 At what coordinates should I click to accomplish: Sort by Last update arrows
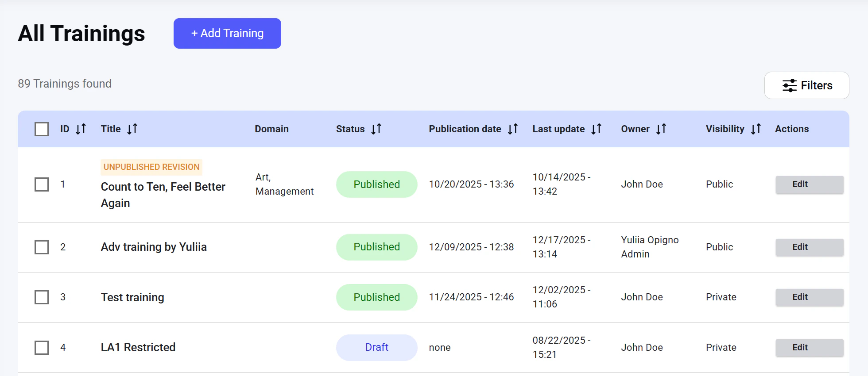coord(596,129)
